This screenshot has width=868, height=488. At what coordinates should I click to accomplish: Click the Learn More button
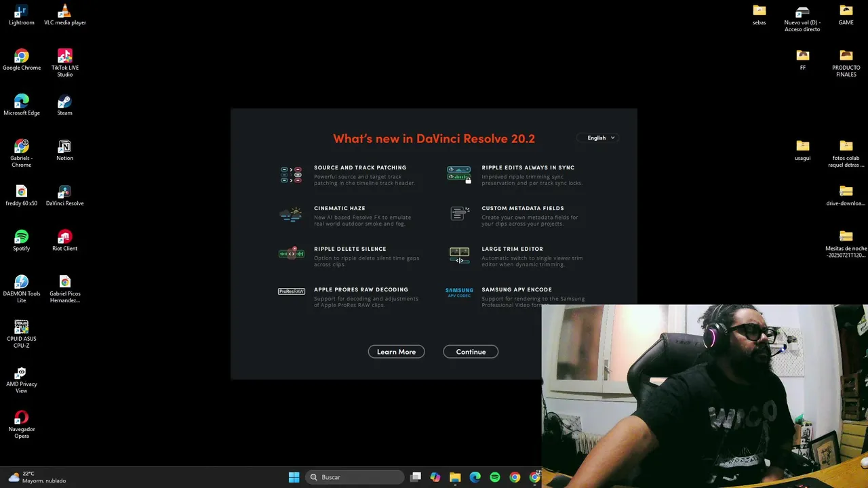pyautogui.click(x=396, y=352)
